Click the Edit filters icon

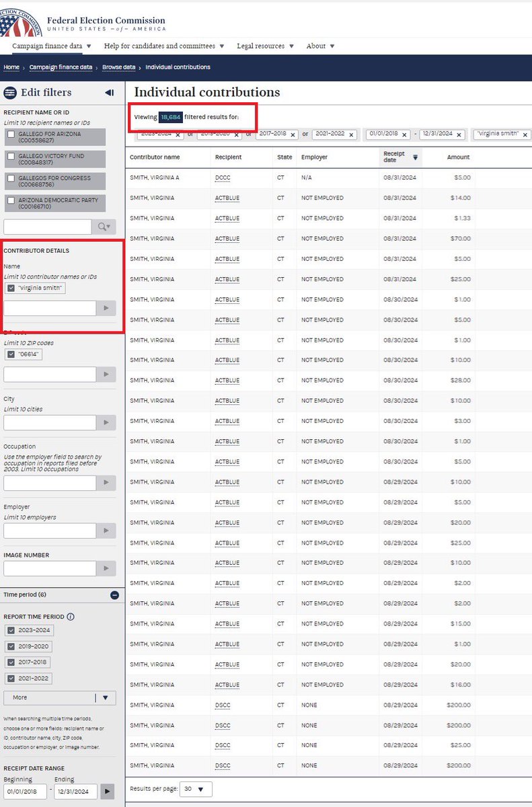coord(10,93)
